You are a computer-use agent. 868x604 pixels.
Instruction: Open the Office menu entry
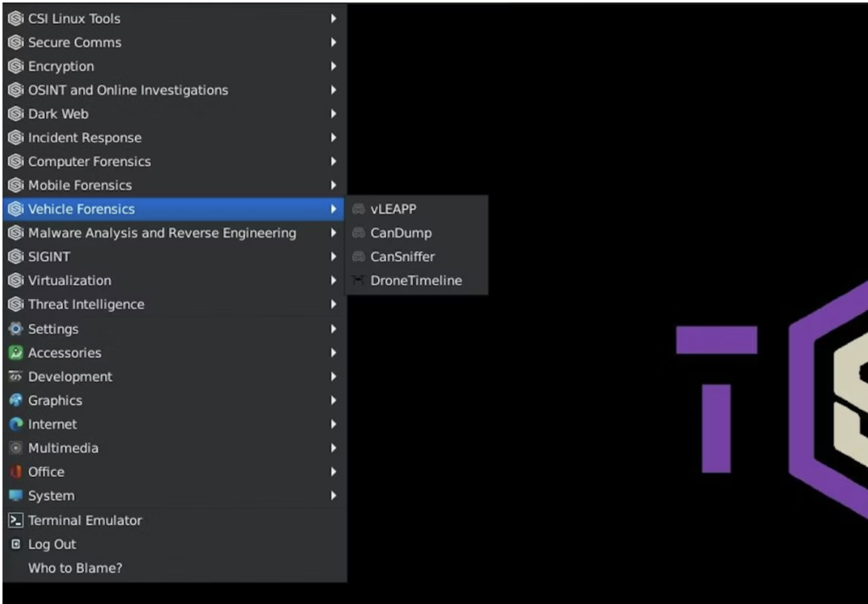pos(175,472)
